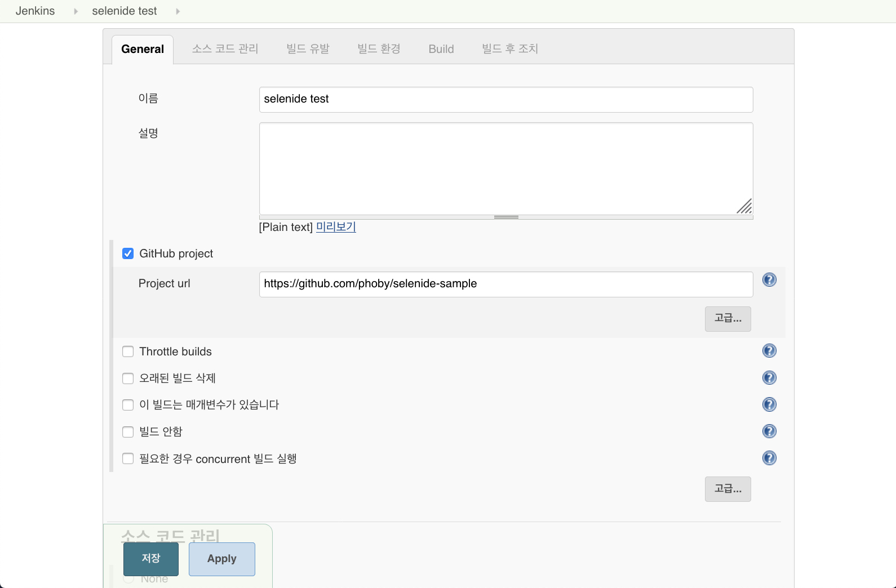896x588 pixels.
Task: Focus the 이름 name input field
Action: (506, 100)
